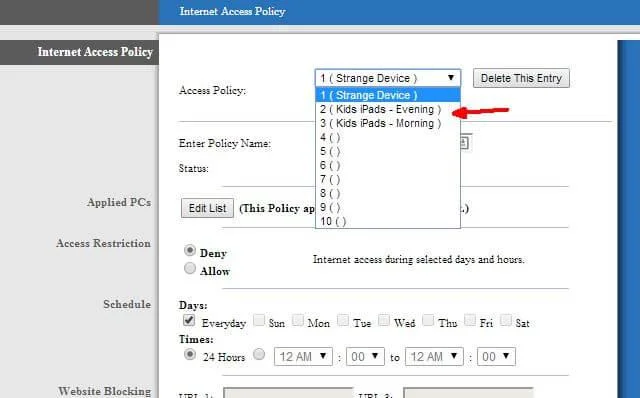The height and width of the screenshot is (398, 640).
Task: Open the start hour 12 AM dropdown
Action: [303, 357]
